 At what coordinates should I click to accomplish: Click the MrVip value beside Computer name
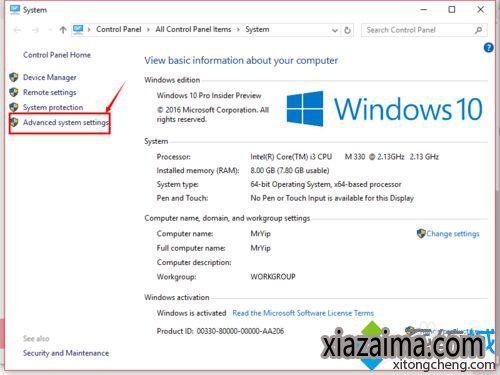[261, 234]
